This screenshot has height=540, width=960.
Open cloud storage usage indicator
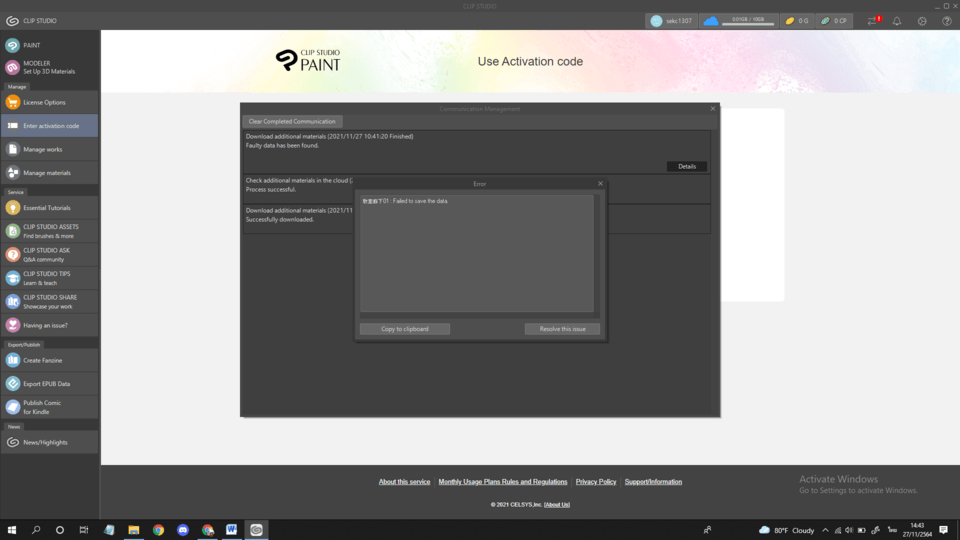point(738,21)
